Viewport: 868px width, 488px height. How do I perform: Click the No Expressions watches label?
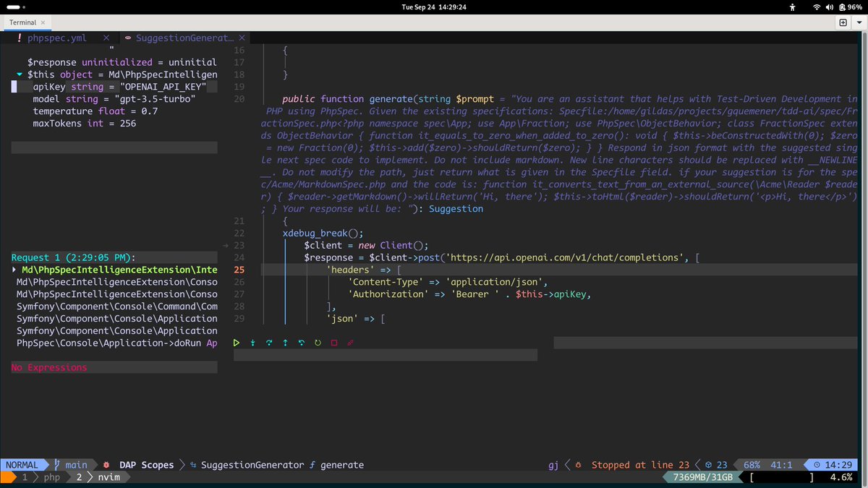coord(49,367)
